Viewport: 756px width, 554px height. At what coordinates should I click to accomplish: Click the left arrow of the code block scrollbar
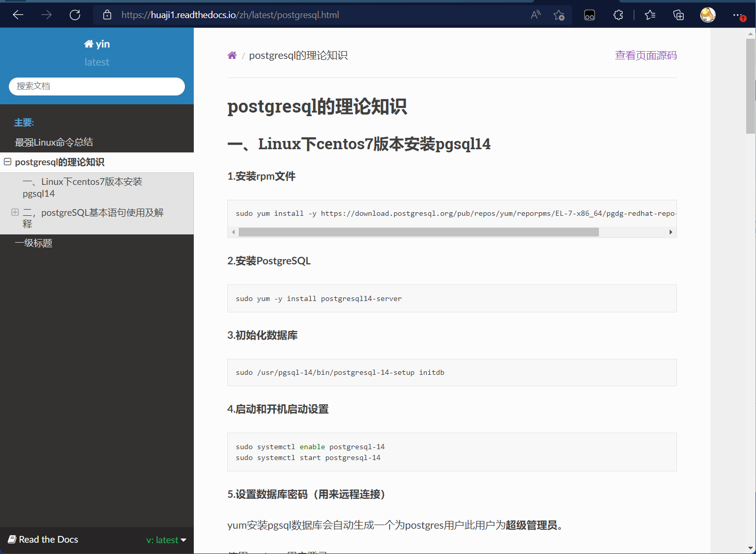[x=234, y=232]
